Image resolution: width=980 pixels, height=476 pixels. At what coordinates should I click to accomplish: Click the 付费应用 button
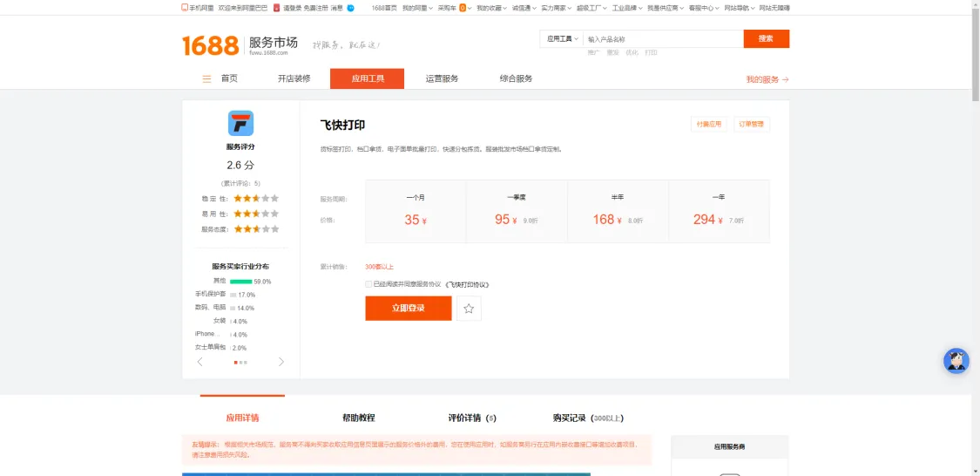pos(709,125)
